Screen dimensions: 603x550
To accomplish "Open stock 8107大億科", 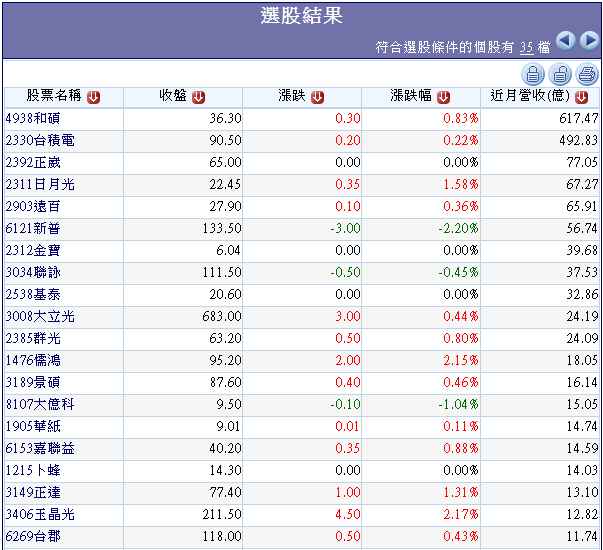I will pyautogui.click(x=40, y=404).
